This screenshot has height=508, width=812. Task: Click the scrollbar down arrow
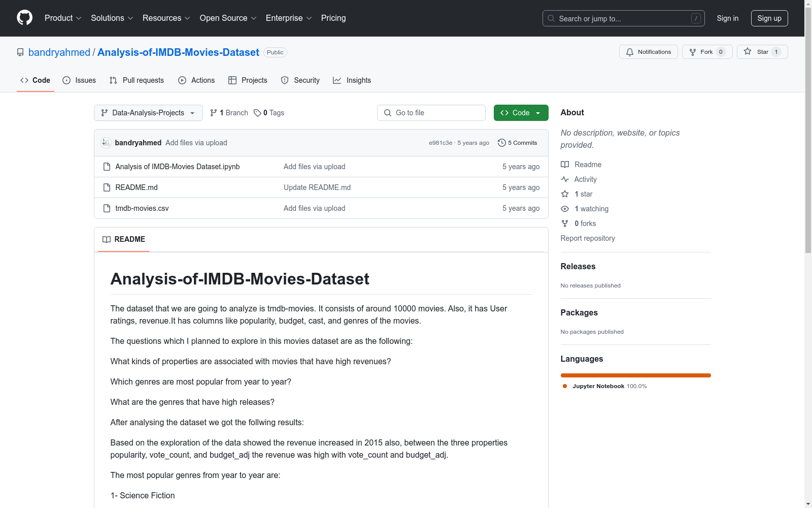click(808, 504)
